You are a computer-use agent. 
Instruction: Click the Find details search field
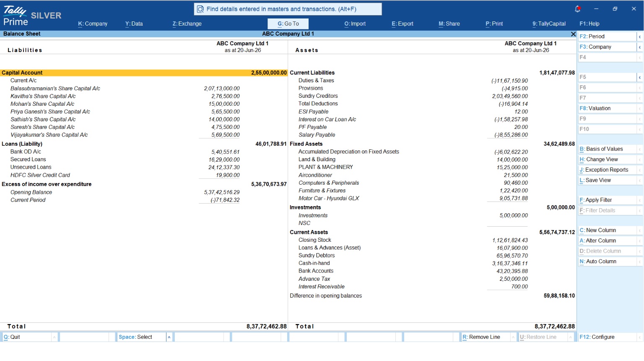(x=288, y=9)
